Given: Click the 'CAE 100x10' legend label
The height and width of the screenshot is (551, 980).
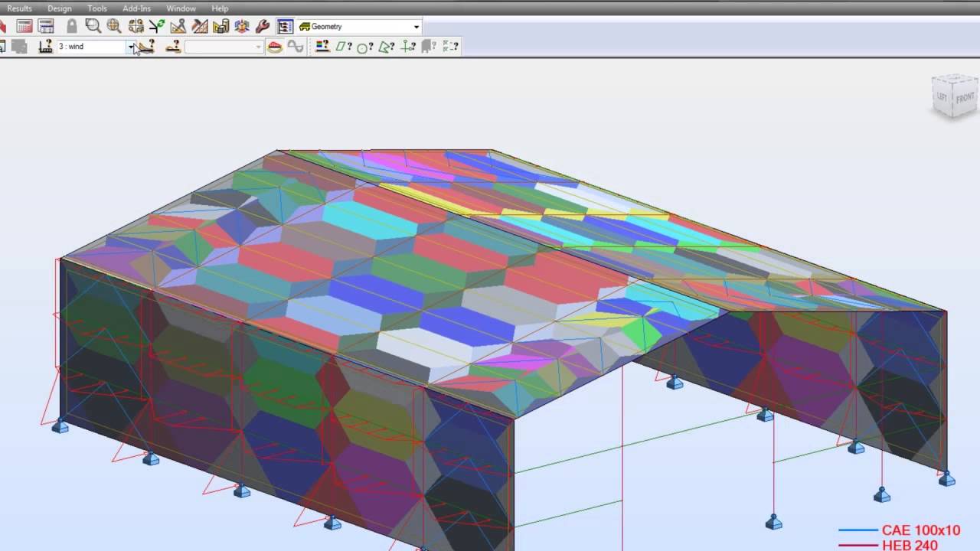Looking at the screenshot, I should 920,530.
